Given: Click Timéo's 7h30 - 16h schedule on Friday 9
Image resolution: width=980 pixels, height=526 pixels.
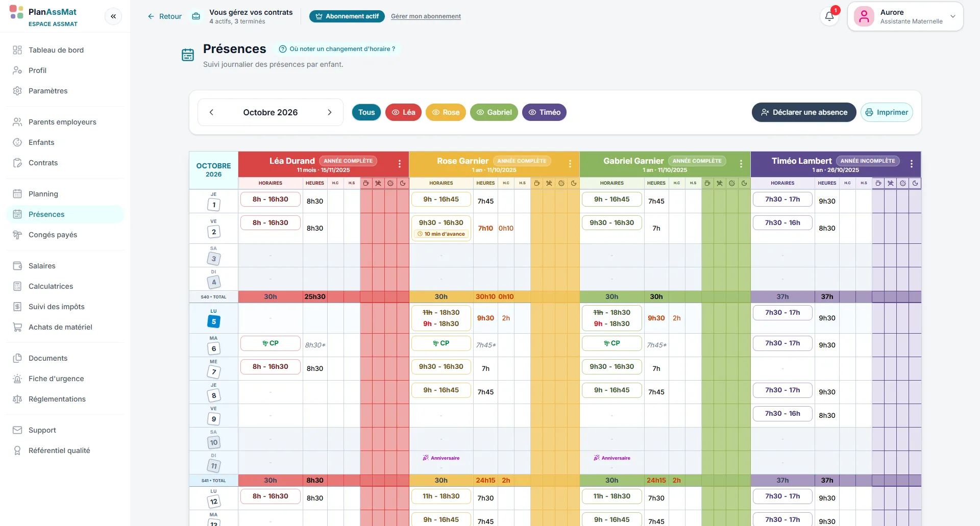Looking at the screenshot, I should click(782, 414).
